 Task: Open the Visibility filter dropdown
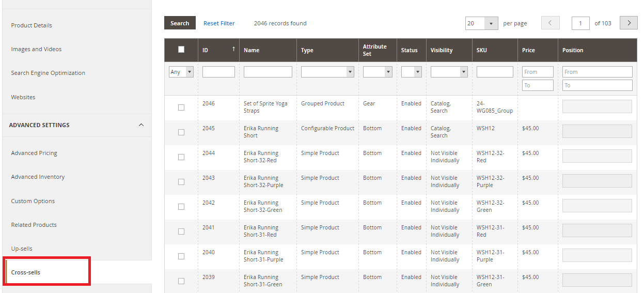[449, 72]
